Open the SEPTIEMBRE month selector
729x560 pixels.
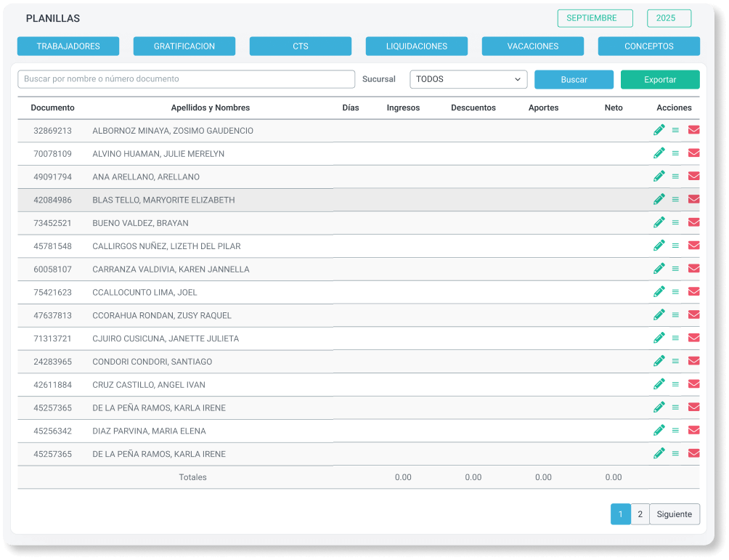point(595,18)
